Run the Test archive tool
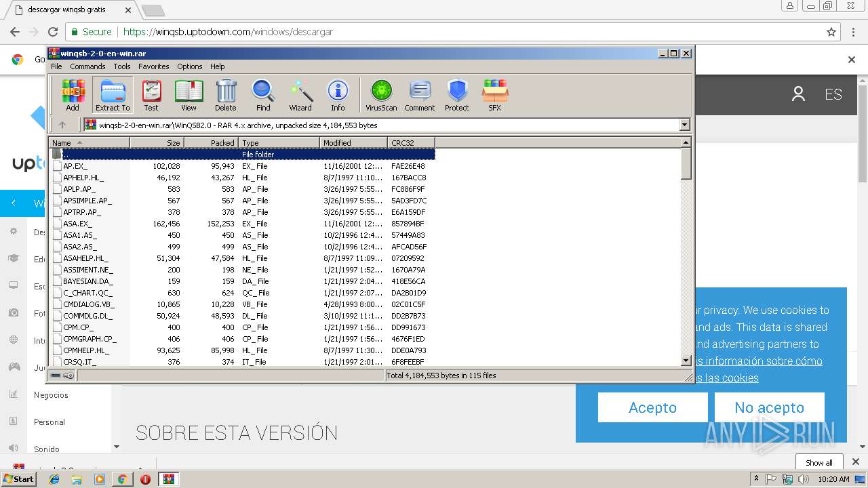This screenshot has width=868, height=488. 151,95
